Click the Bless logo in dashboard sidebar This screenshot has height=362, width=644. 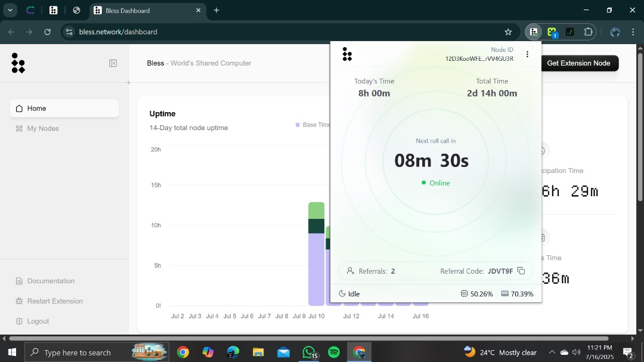pos(18,63)
